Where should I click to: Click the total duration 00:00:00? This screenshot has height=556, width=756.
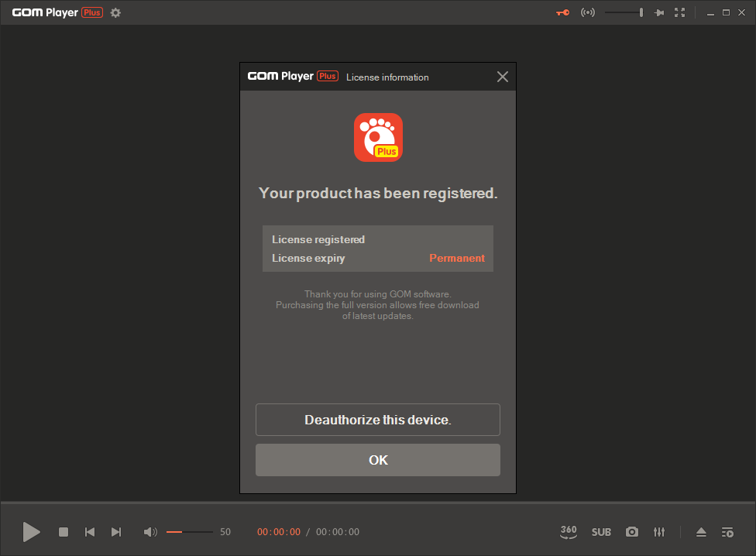[x=338, y=532]
